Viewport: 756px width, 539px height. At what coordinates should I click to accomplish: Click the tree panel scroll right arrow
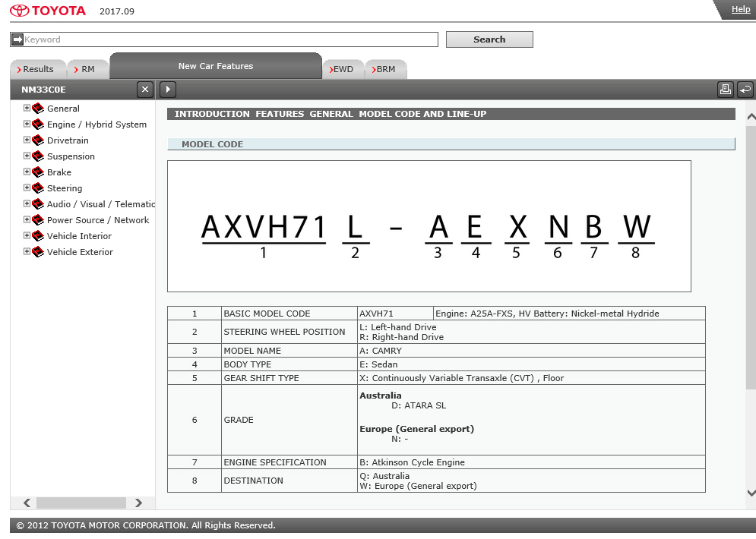point(138,503)
